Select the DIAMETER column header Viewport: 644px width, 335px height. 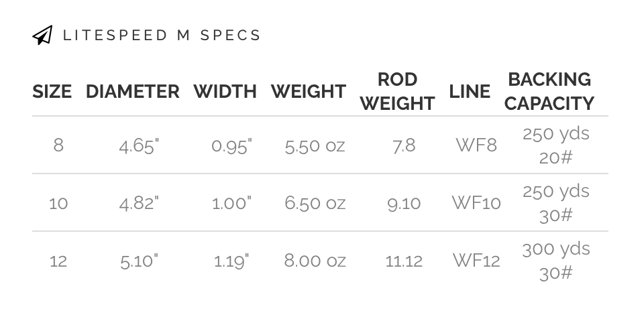coord(133,91)
